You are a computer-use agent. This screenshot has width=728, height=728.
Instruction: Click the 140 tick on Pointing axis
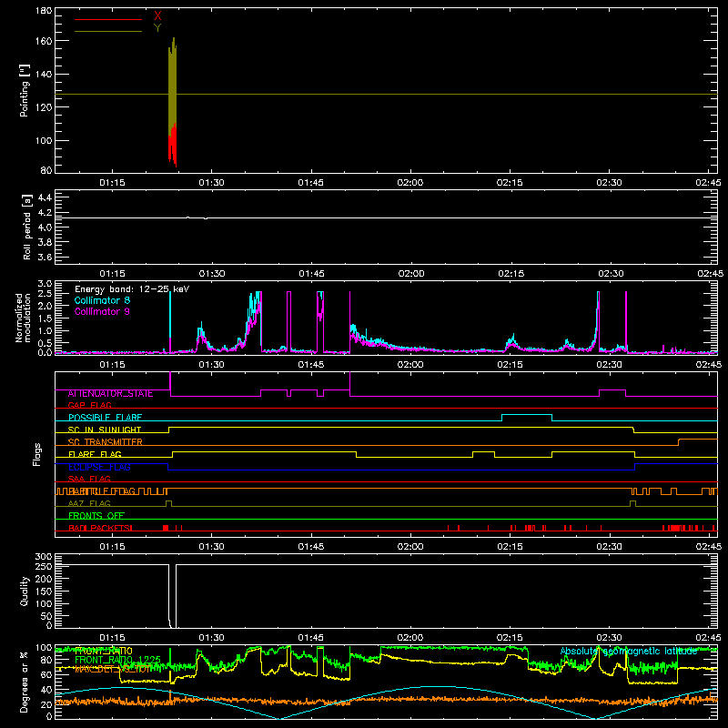44,74
